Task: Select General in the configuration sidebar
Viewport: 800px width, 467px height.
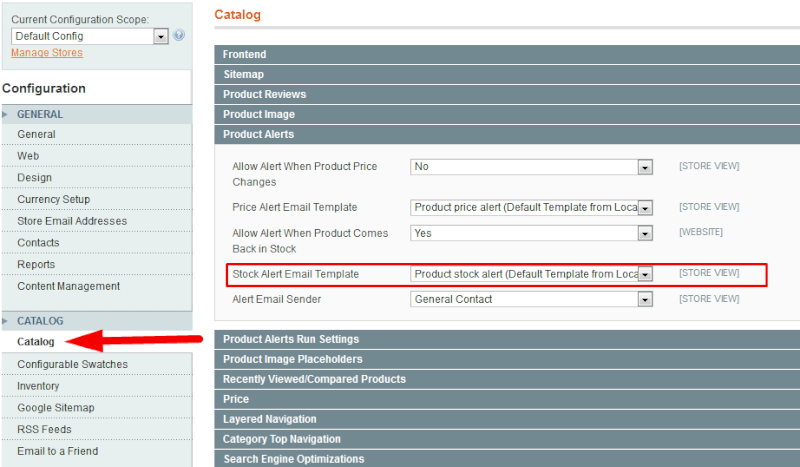Action: pos(36,134)
